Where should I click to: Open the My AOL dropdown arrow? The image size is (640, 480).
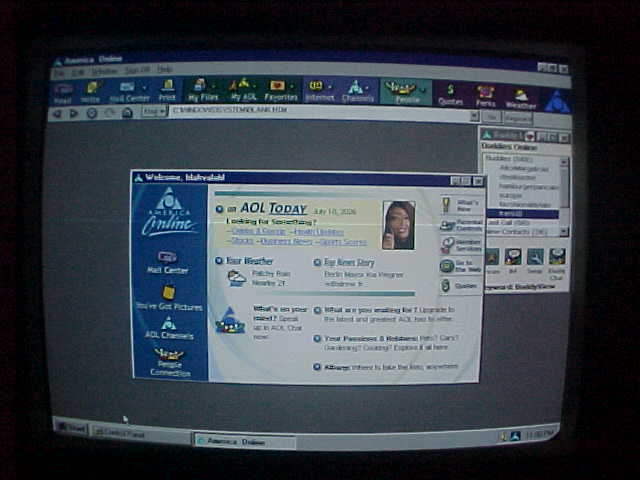(254, 86)
